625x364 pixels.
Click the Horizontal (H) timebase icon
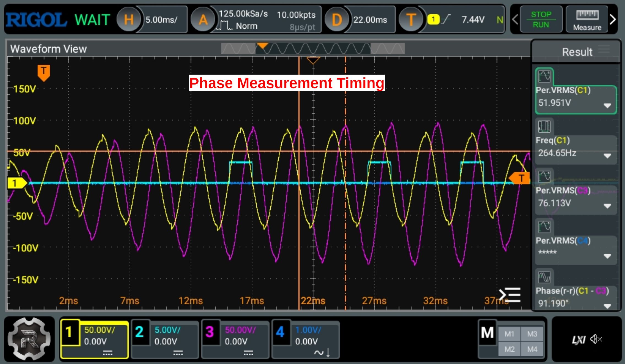(x=129, y=20)
